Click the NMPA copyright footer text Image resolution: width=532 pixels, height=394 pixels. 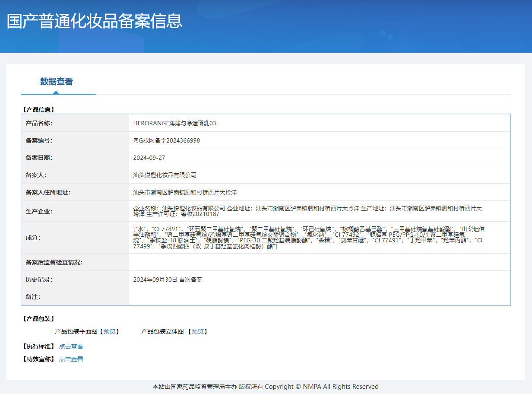[x=266, y=387]
